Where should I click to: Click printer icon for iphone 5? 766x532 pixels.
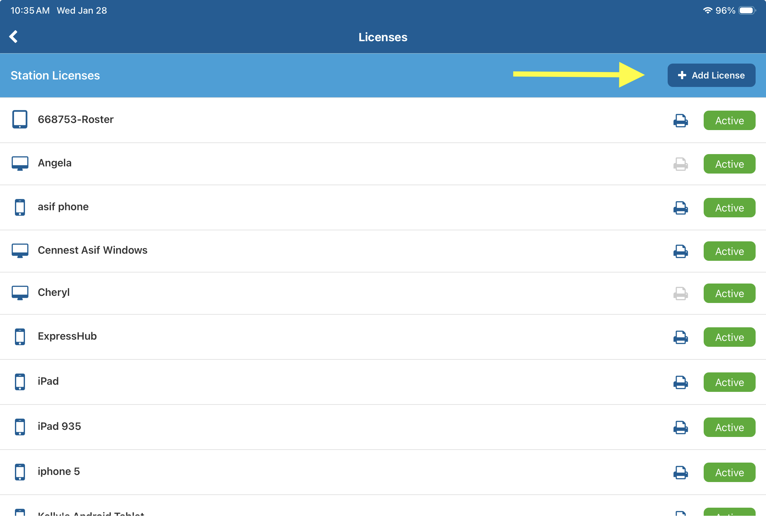[x=680, y=472]
